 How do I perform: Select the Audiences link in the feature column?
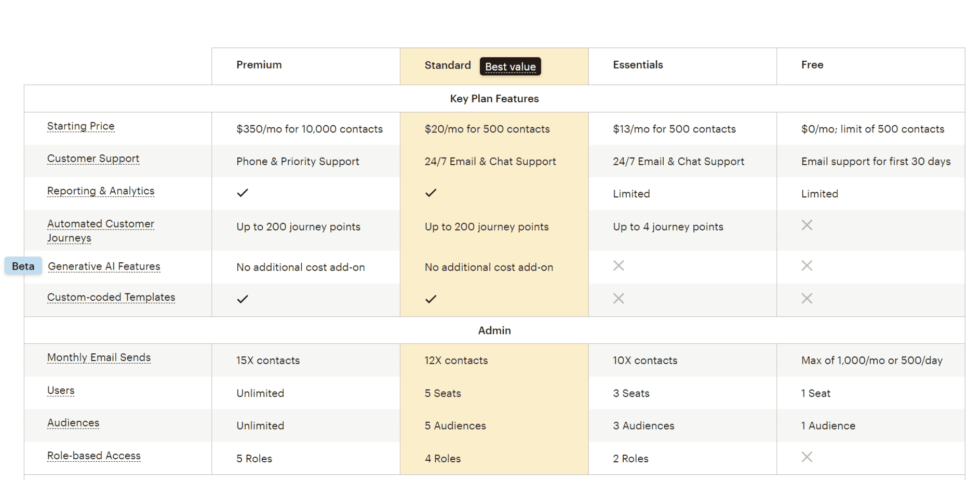pyautogui.click(x=73, y=423)
